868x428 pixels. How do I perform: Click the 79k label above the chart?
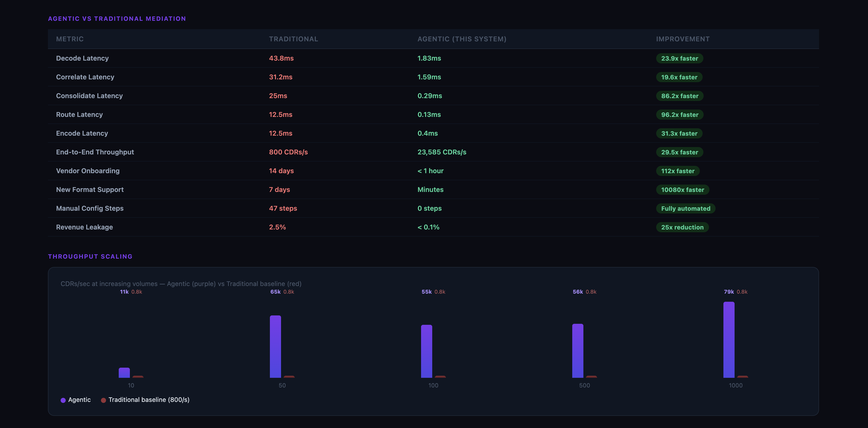click(728, 292)
